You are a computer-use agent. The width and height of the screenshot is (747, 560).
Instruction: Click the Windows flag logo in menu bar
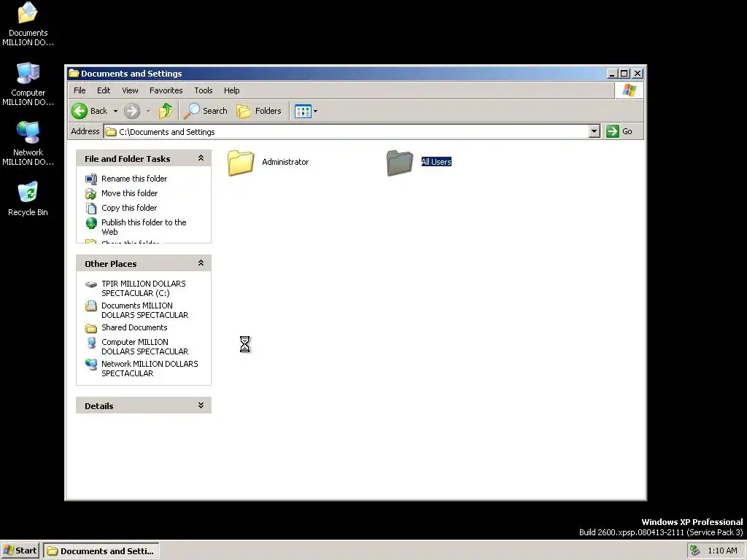tap(629, 90)
